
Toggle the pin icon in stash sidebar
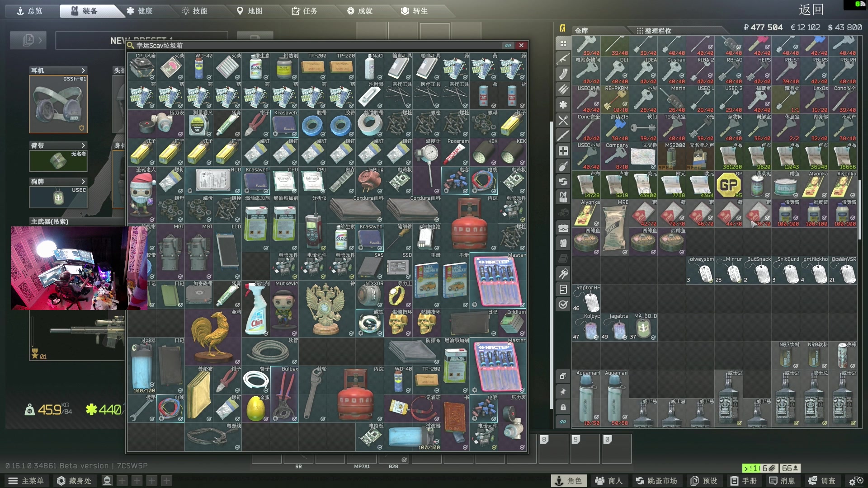tap(563, 391)
